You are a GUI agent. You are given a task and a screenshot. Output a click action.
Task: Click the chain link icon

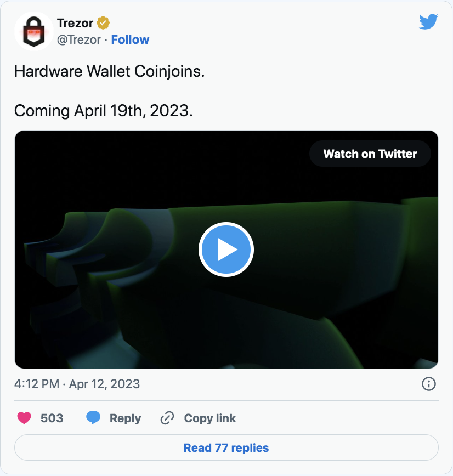[167, 418]
